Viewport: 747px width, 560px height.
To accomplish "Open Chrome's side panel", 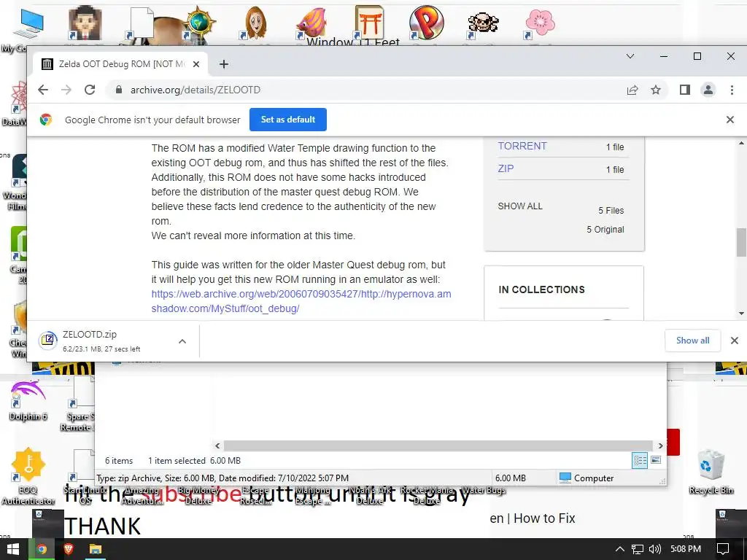I will point(684,90).
